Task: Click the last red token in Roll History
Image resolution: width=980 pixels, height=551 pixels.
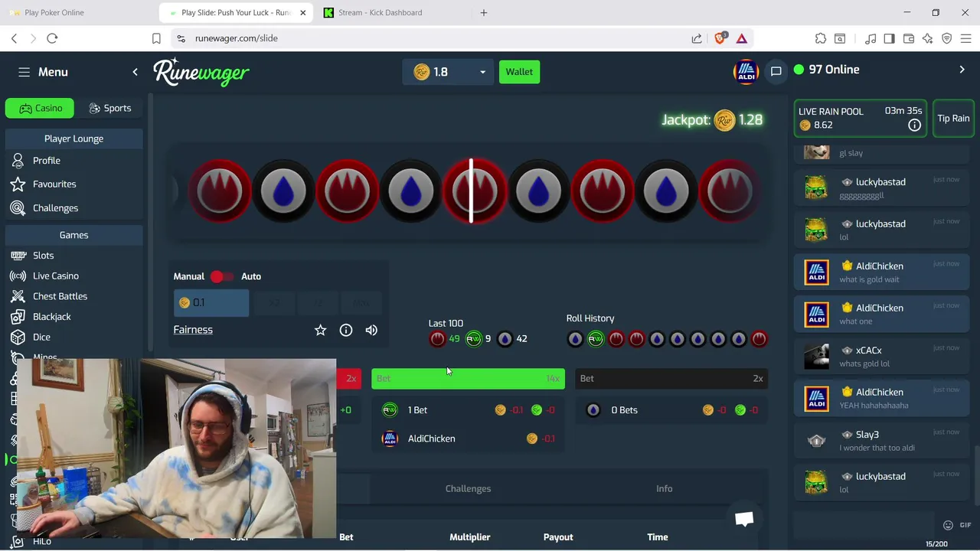Action: [x=759, y=339]
